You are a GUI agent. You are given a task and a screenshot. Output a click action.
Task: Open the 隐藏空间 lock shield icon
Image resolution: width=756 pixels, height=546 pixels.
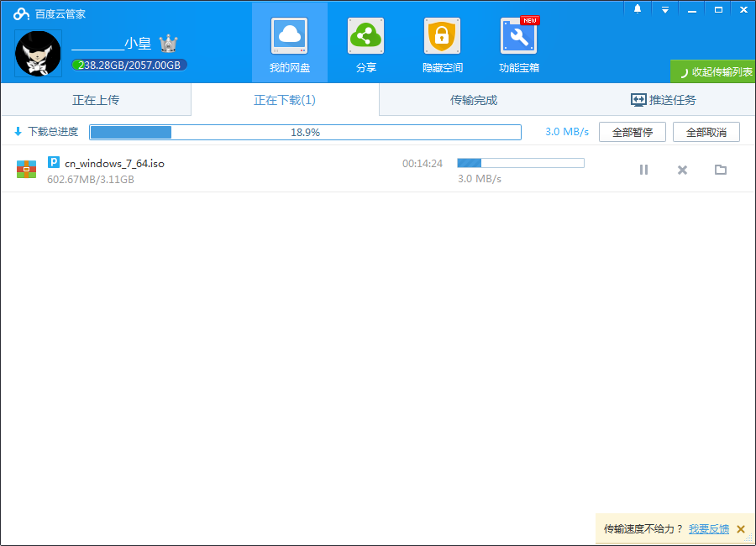(x=442, y=36)
